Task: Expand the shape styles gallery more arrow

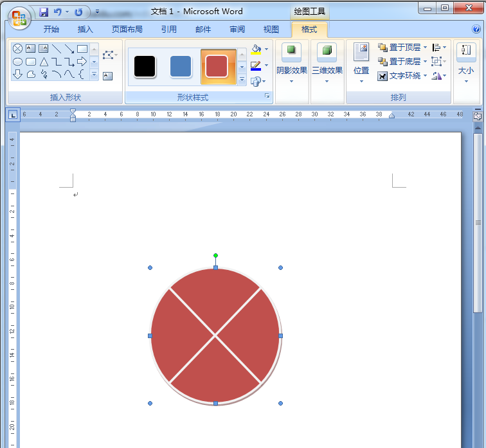Action: pyautogui.click(x=242, y=80)
